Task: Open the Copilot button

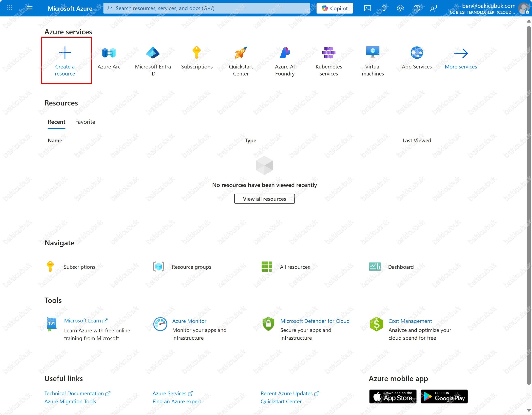Action: coord(334,8)
